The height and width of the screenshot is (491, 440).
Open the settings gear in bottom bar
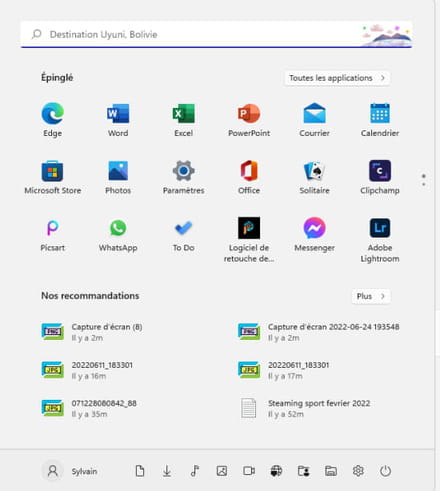[358, 471]
